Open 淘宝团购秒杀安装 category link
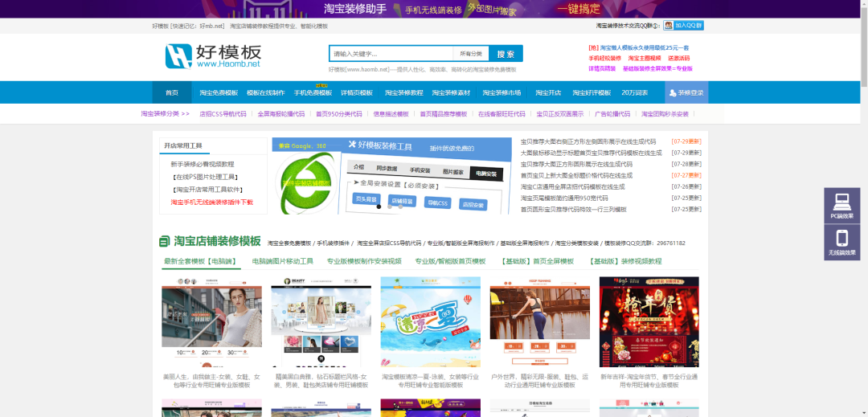 tap(665, 114)
